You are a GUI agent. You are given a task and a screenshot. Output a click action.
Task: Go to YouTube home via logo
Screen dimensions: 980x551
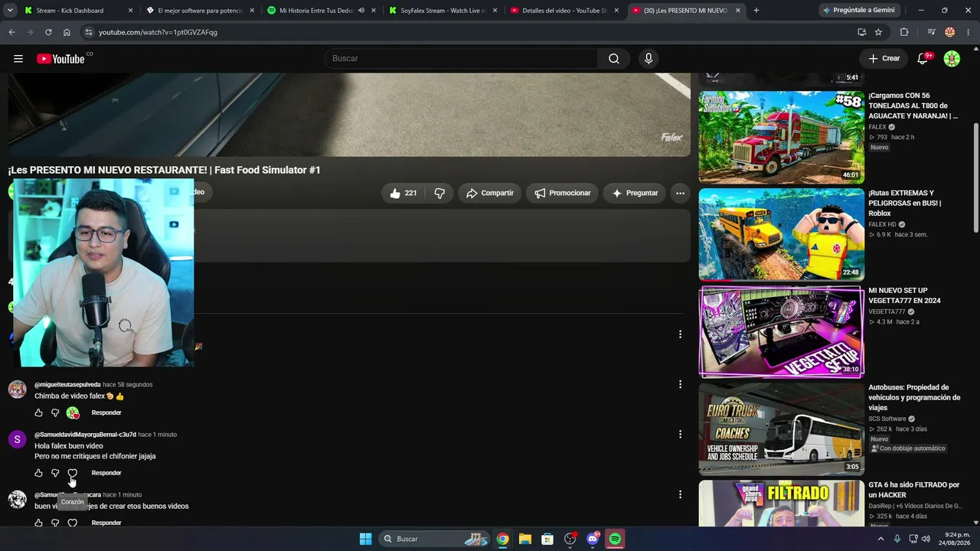pyautogui.click(x=60, y=59)
